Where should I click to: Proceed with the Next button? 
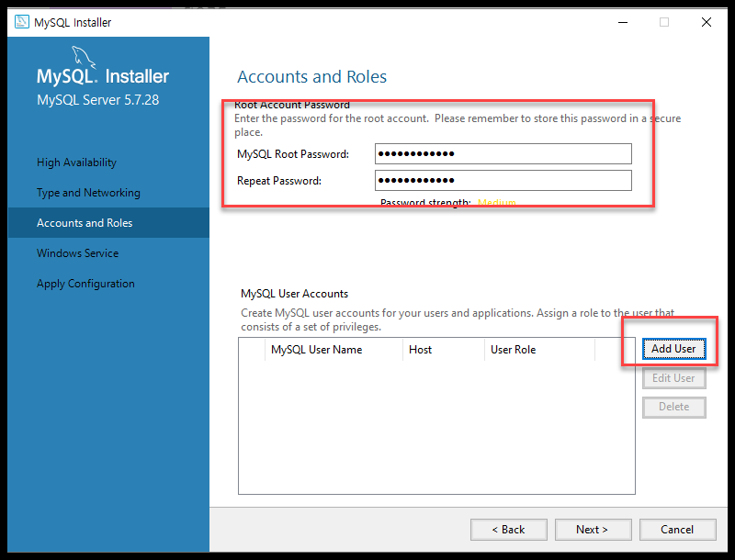click(593, 530)
